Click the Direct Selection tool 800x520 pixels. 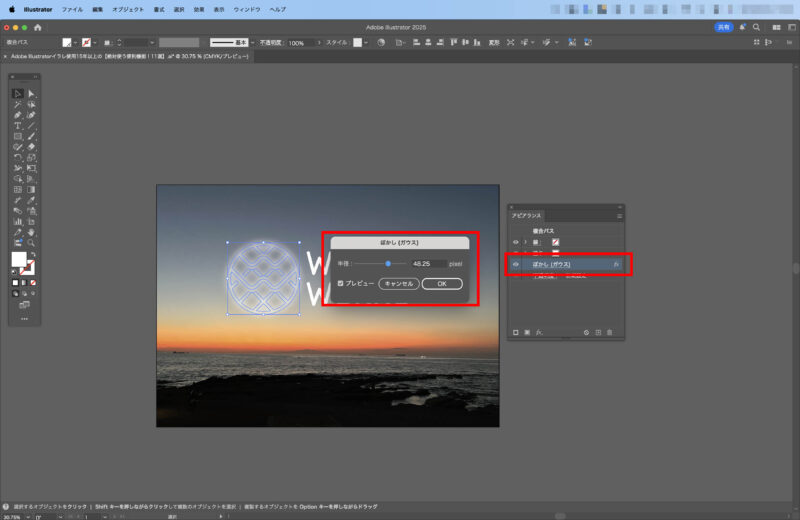(31, 94)
